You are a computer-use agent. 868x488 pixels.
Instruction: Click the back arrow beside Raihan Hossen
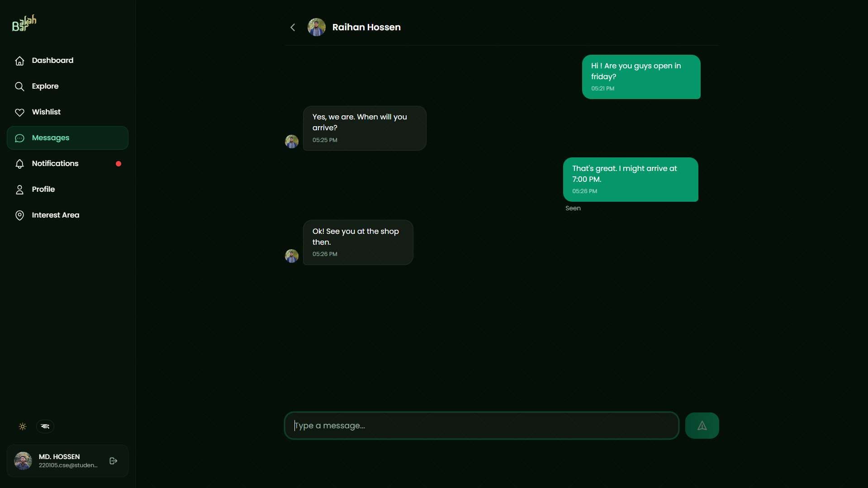tap(293, 28)
